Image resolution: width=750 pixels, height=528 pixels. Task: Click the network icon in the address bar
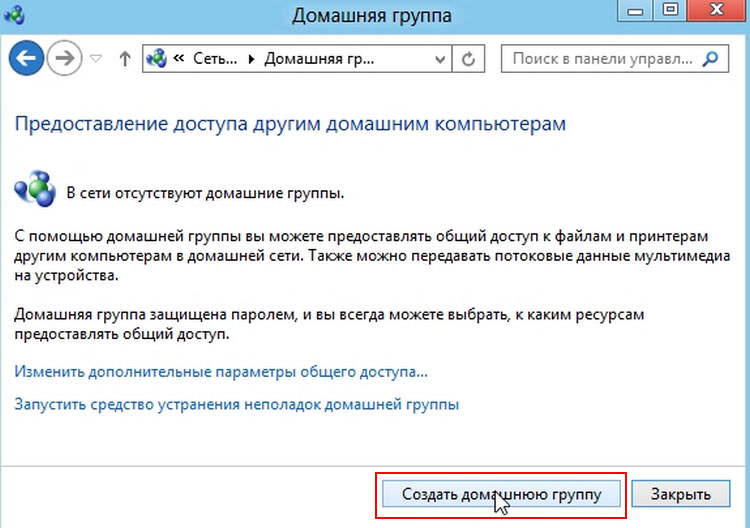156,59
